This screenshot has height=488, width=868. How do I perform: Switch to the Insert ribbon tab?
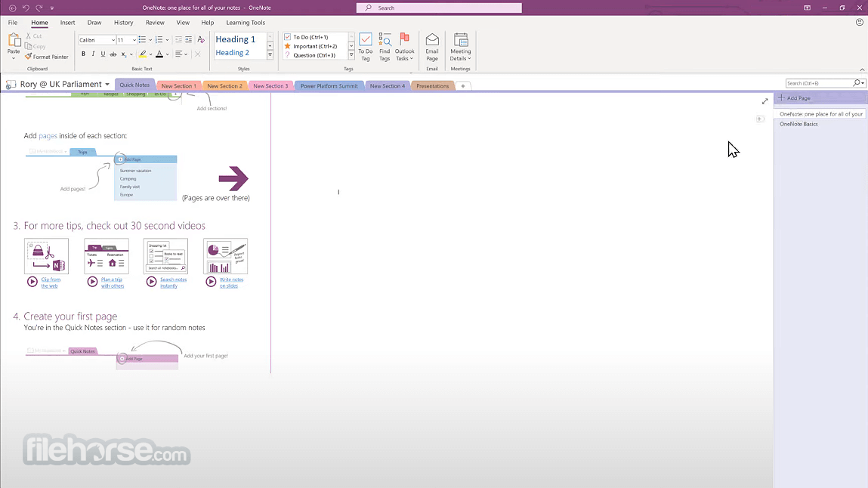67,23
